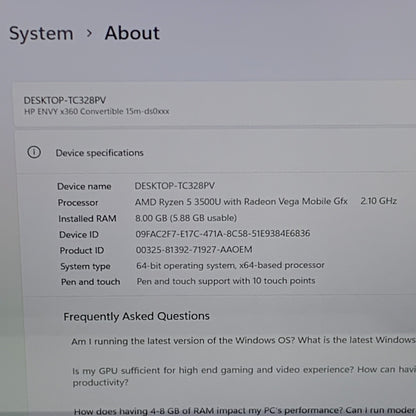Select Device ID value 09FAC2F7-E17C-471A
The image size is (416, 416).
click(x=223, y=234)
